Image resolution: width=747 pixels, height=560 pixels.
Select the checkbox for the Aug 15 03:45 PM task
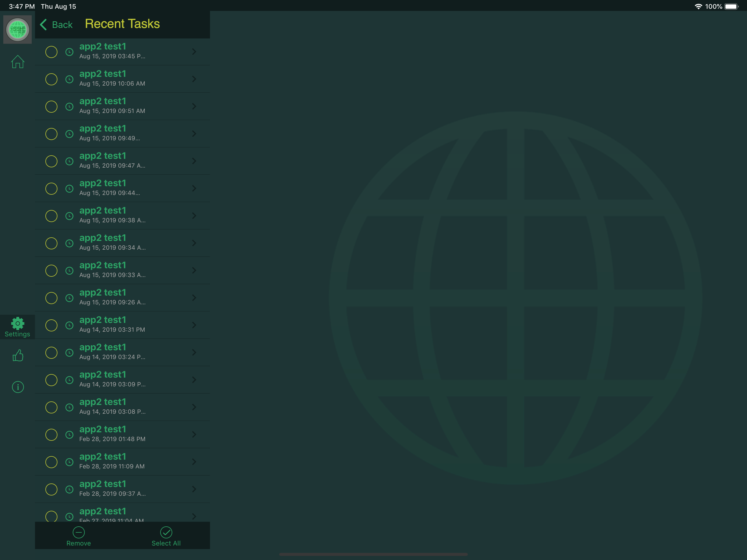51,52
